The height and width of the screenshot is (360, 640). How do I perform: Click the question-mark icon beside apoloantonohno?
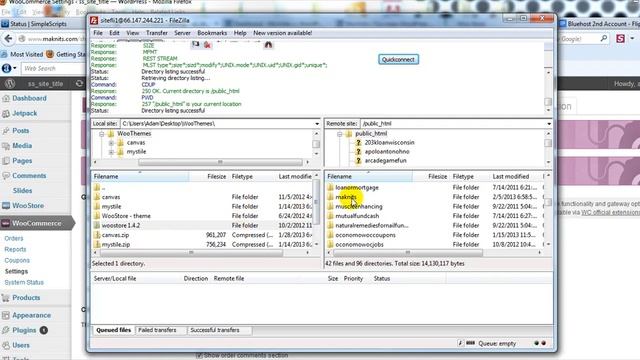358,151
